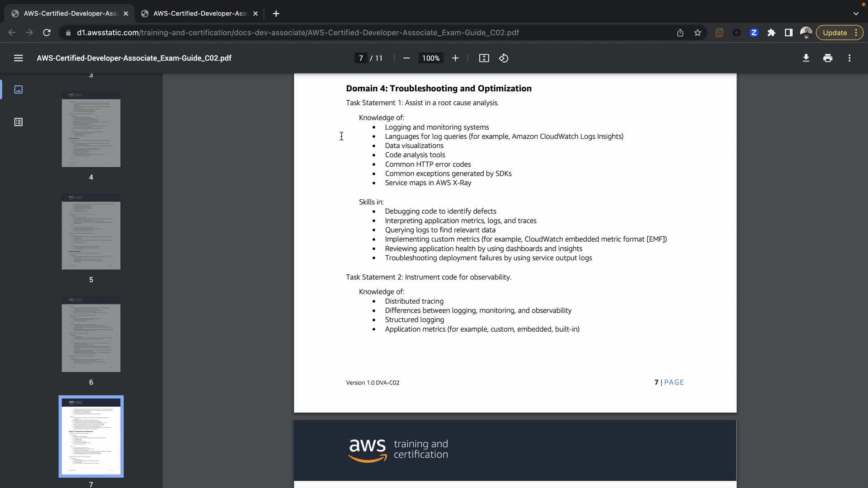Click the zoom in plus button
Viewport: 868px width, 488px height.
[x=455, y=58]
